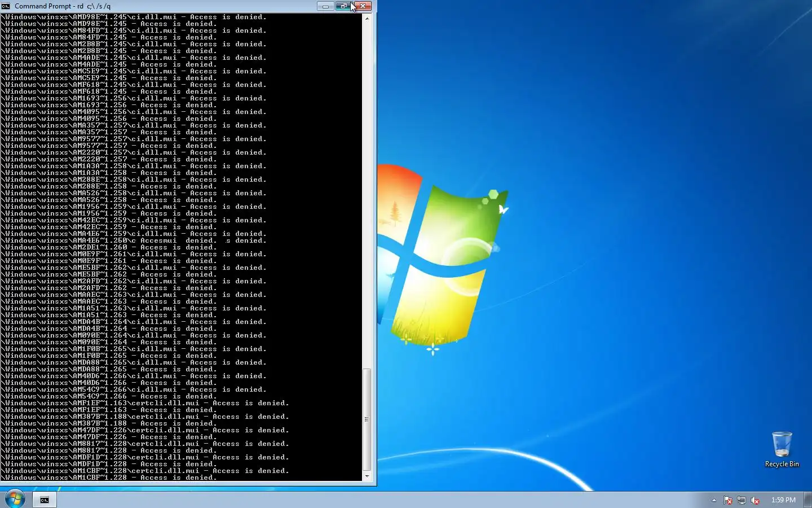Click the AM1F0B~1.265\ci.dll.mui access denied line
Screen dimensions: 812x508
134,349
